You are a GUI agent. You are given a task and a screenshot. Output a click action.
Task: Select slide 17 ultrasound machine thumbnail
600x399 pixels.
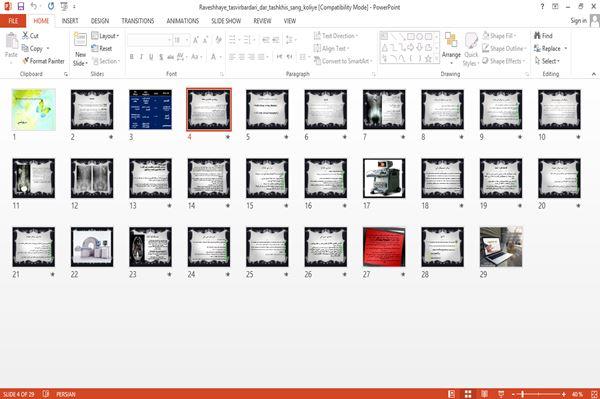click(x=384, y=178)
